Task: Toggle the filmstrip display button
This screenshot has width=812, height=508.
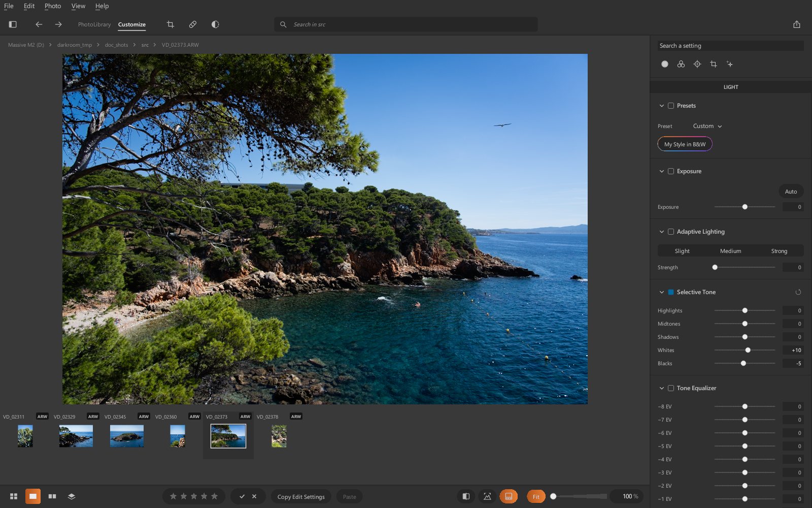Action: coord(509,496)
